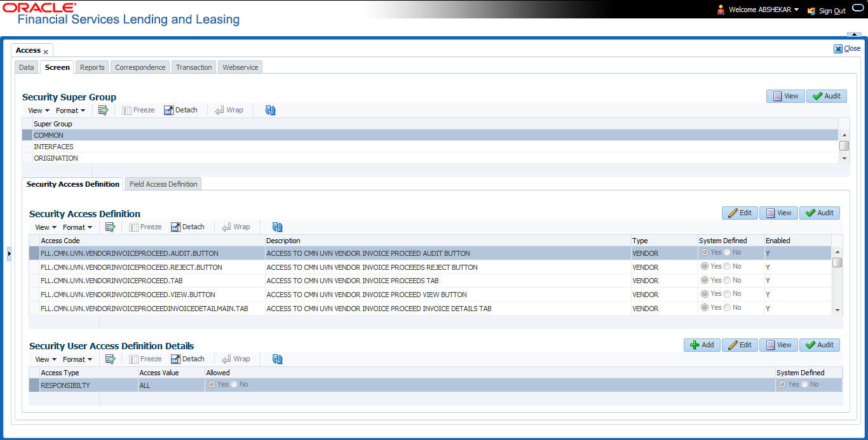
Task: Click Freeze in Security Access Definition toolbar
Action: [x=146, y=227]
